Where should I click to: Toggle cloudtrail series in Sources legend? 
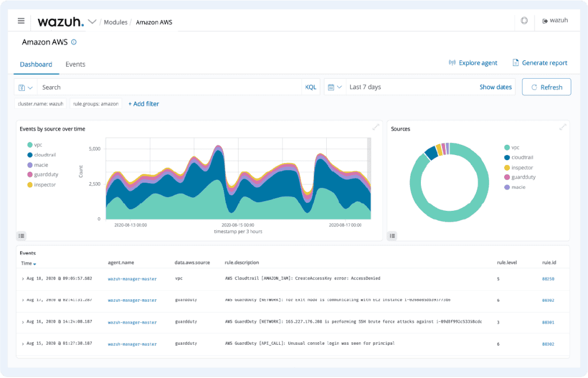pos(522,157)
